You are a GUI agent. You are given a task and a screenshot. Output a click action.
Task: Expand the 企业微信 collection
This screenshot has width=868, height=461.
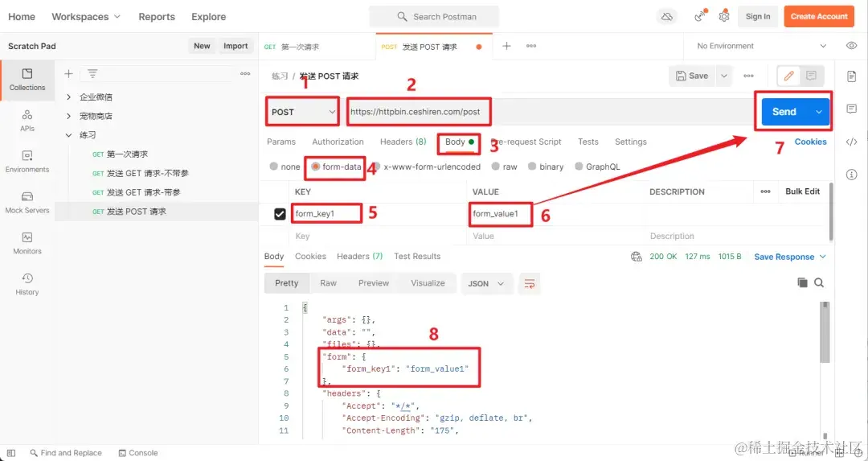[x=68, y=97]
